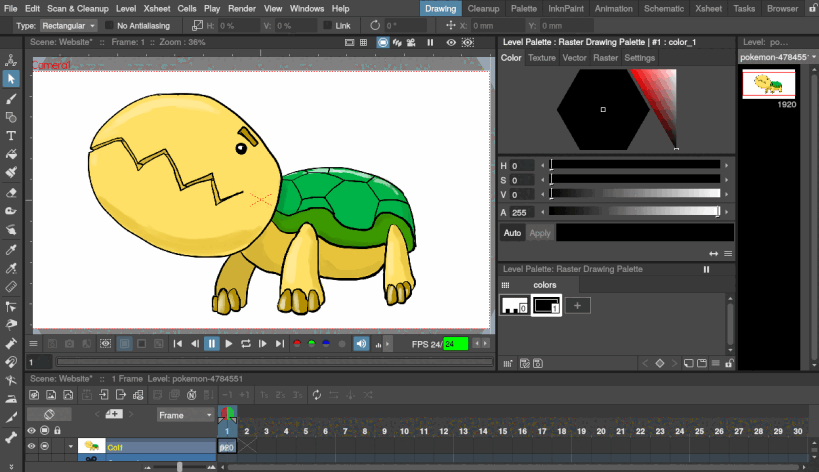Screen dimensions: 819x472
Task: Toggle the sound speaker button
Action: pyautogui.click(x=361, y=344)
